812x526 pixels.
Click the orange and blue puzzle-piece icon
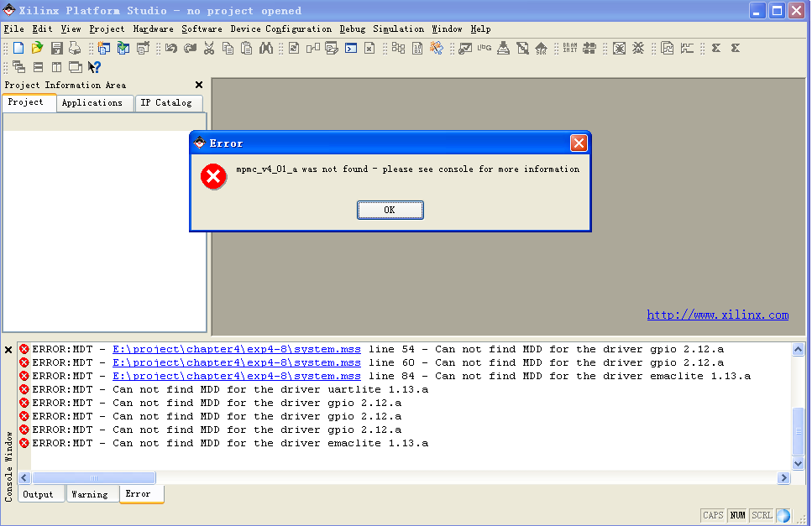point(437,48)
